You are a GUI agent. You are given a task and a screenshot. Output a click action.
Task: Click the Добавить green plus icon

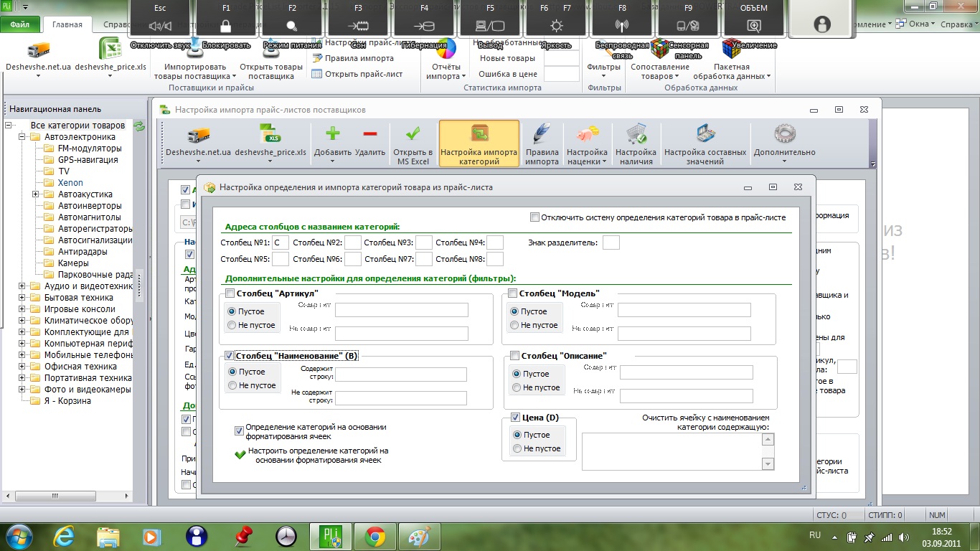[x=333, y=133]
